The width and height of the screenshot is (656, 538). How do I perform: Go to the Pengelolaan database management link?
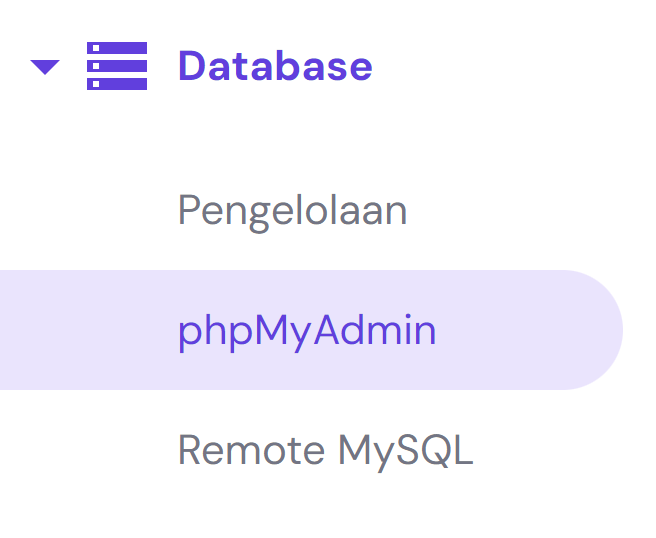point(292,211)
